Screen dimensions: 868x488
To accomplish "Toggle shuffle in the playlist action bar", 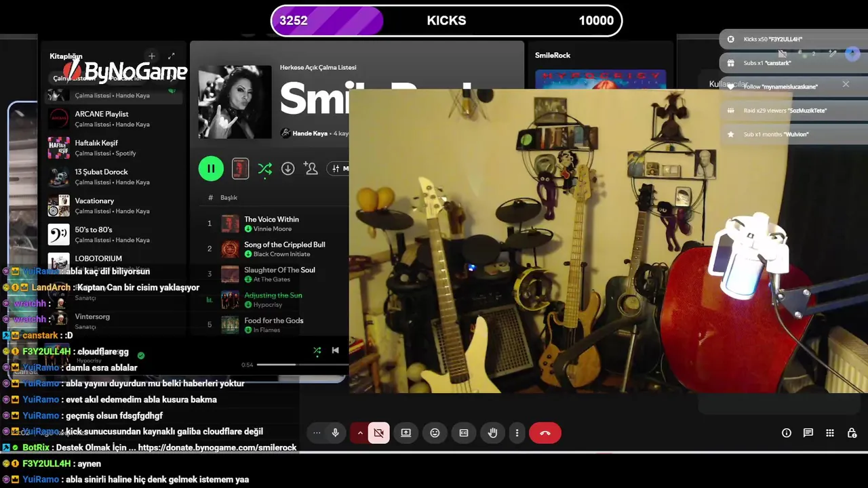I will pyautogui.click(x=265, y=169).
